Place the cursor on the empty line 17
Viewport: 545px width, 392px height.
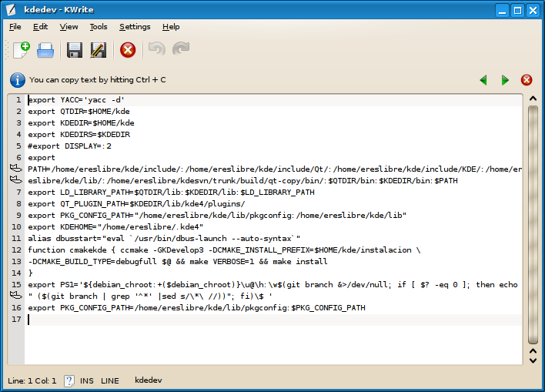coord(275,320)
